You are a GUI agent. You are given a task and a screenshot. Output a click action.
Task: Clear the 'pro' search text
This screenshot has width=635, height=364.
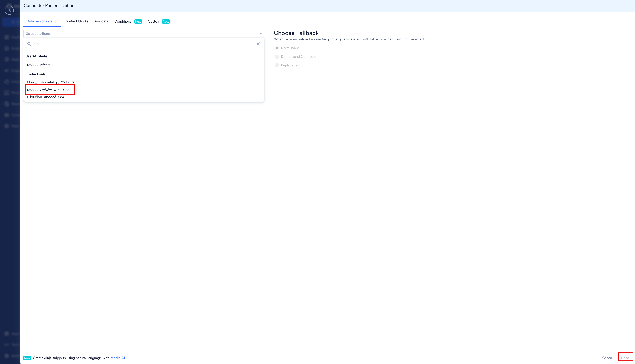coord(258,44)
